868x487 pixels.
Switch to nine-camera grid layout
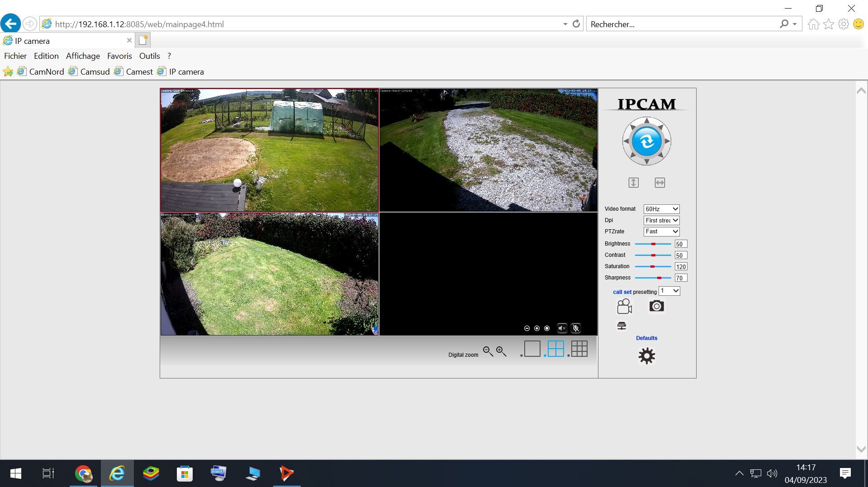coord(579,349)
